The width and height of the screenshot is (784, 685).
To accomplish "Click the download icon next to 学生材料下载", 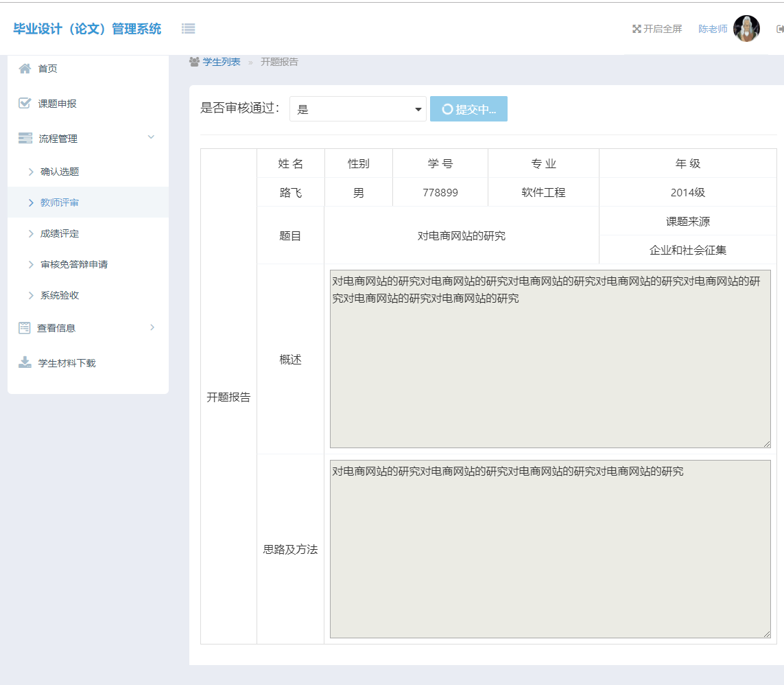I will coord(23,362).
